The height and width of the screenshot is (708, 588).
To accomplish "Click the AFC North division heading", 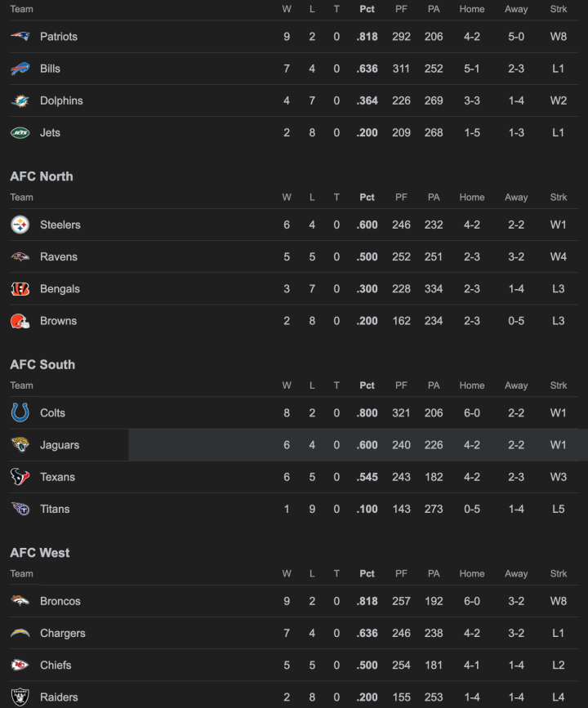I will 42,176.
